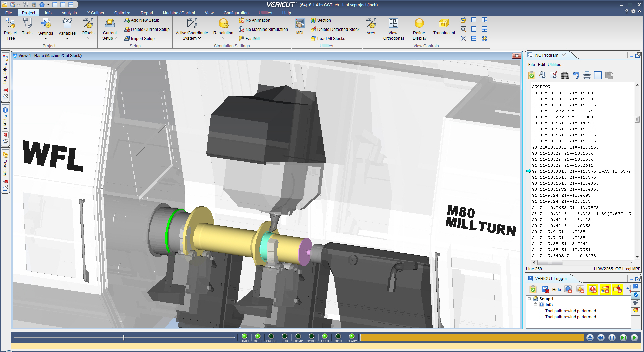The image size is (644, 352).
Task: Click the Axes display icon
Action: coord(371,27)
